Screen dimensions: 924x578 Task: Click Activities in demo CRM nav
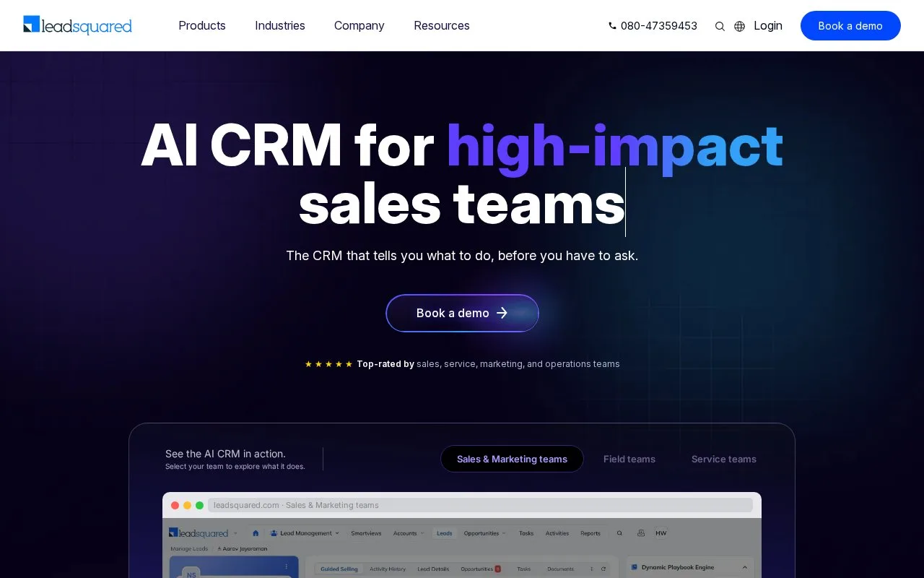pyautogui.click(x=557, y=533)
